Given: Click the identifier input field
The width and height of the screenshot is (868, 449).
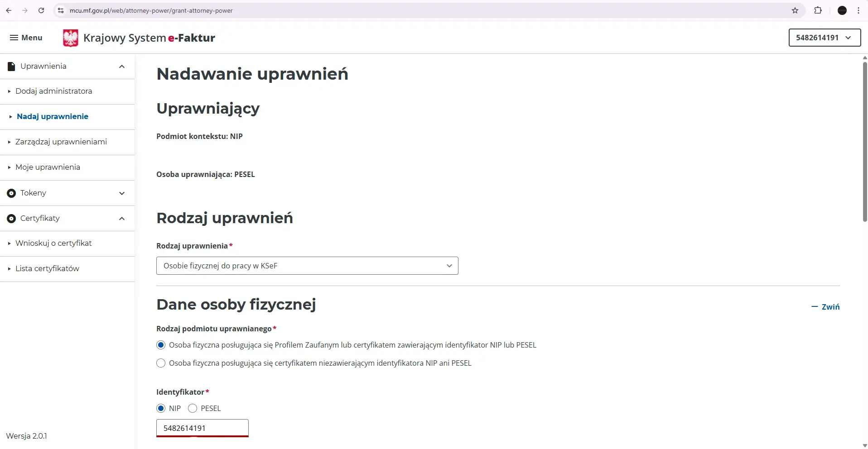Looking at the screenshot, I should pyautogui.click(x=202, y=428).
